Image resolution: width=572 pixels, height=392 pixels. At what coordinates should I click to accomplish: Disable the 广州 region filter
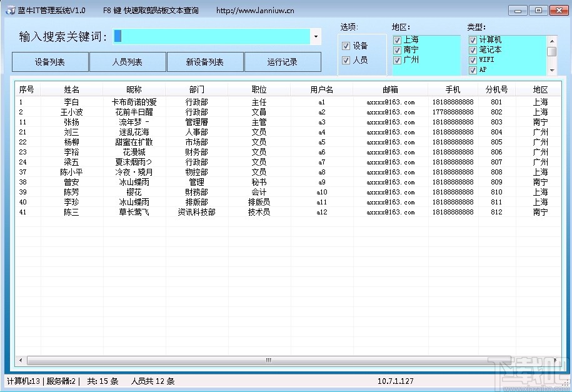click(396, 61)
